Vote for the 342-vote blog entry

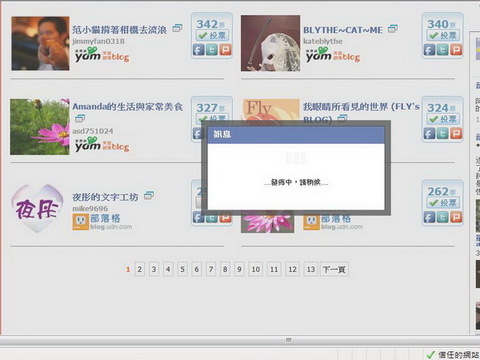click(x=212, y=35)
